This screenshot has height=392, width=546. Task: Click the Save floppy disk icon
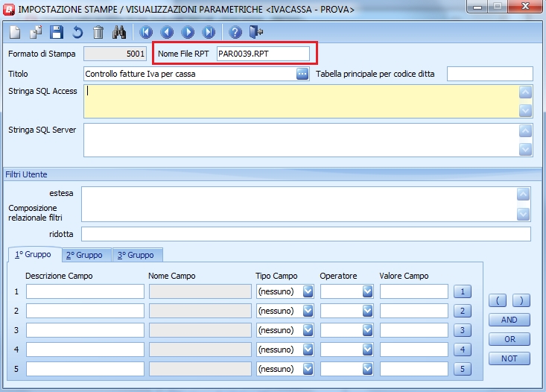57,32
